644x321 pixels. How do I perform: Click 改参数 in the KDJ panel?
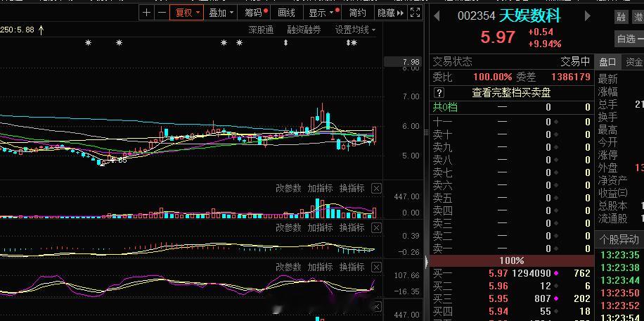(288, 267)
